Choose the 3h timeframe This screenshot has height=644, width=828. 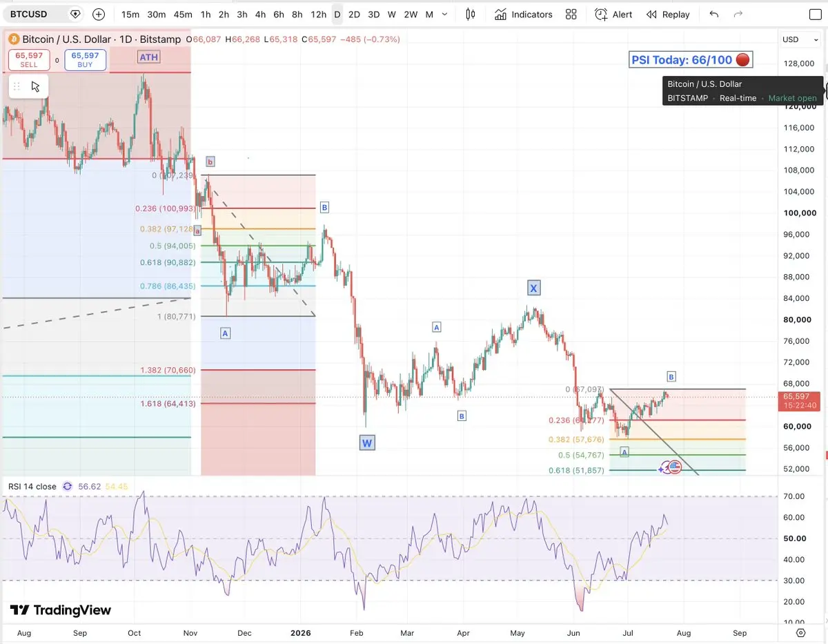point(241,14)
